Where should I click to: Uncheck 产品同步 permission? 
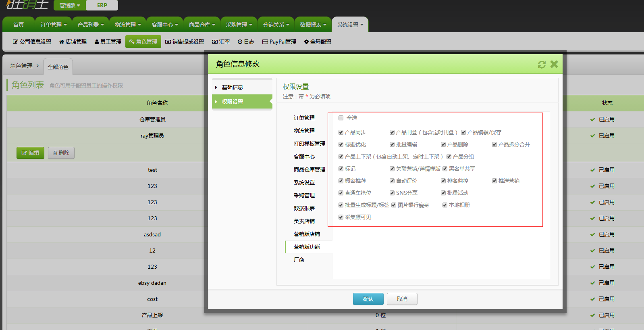click(x=341, y=132)
